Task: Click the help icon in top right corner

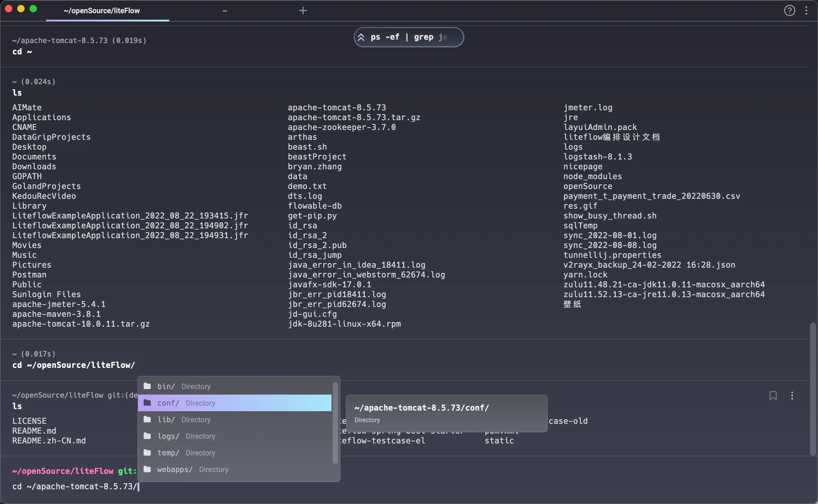Action: pyautogui.click(x=789, y=10)
